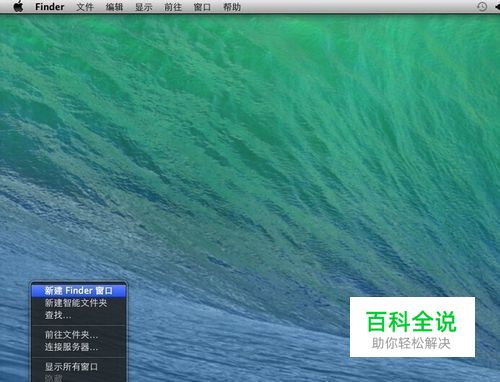
Task: Select 连接服务器… menu entry
Action: (x=79, y=347)
